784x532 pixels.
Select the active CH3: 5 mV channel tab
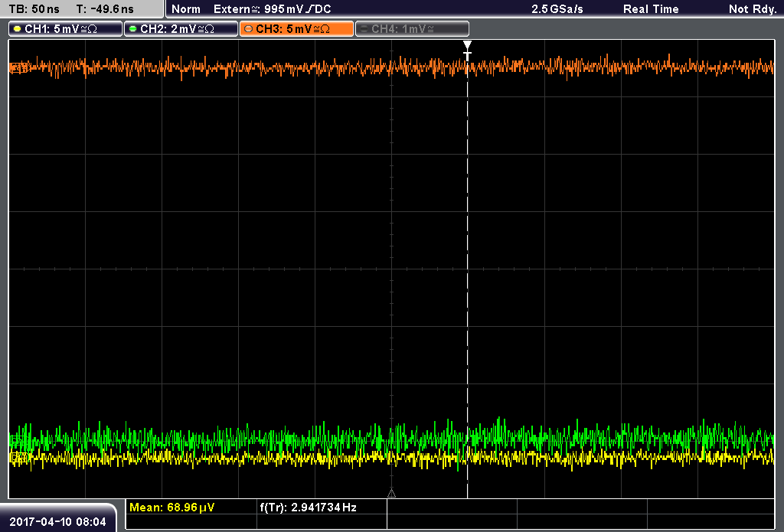[296, 29]
